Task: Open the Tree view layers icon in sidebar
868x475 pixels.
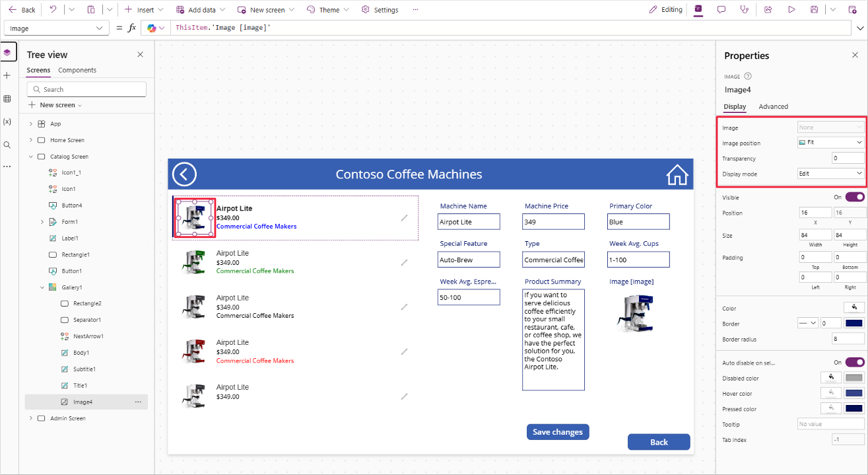Action: 7,52
